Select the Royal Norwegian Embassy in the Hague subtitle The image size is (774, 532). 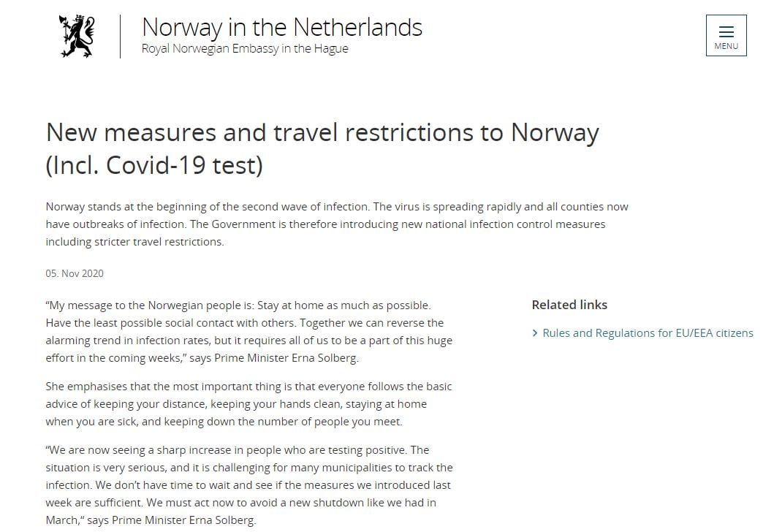(x=245, y=48)
